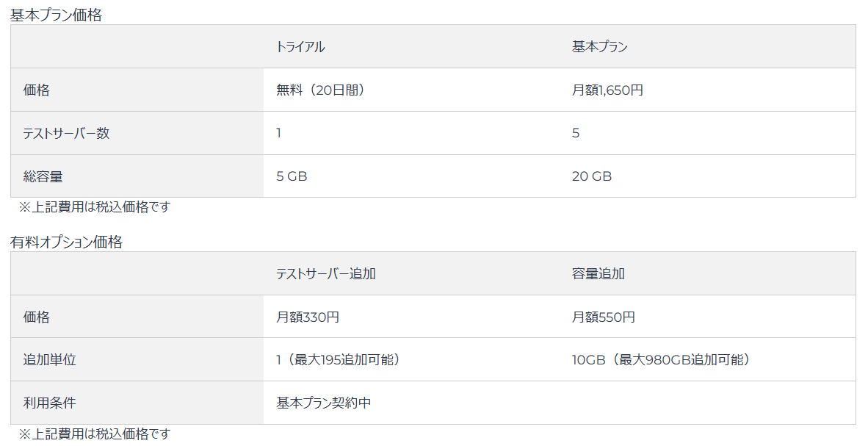868x446 pixels.
Task: Click the first ※上記費用は税込価格です note
Action: (95, 207)
